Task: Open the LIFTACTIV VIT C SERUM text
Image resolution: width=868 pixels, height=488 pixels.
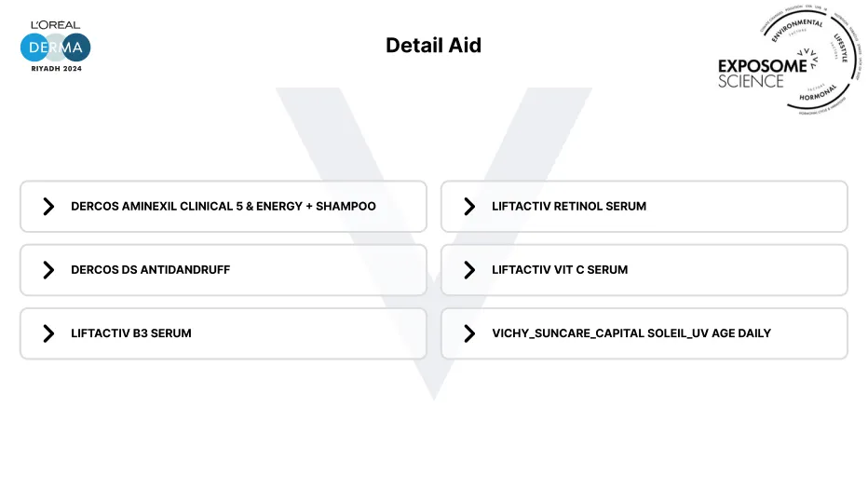Action: pos(560,270)
